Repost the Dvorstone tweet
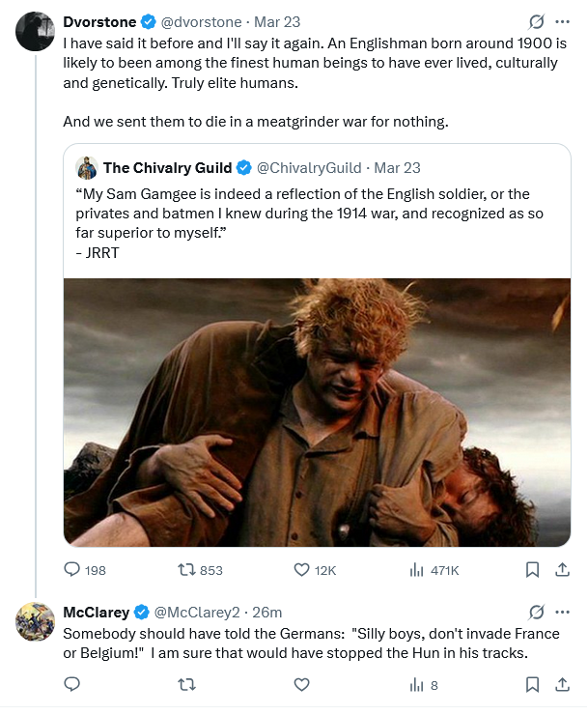 pos(187,570)
